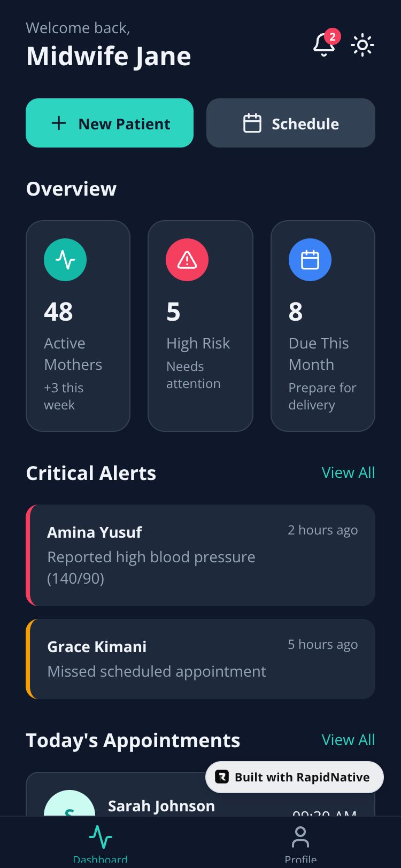Click the red High Risk warning icon
Image resolution: width=401 pixels, height=868 pixels.
click(x=187, y=260)
